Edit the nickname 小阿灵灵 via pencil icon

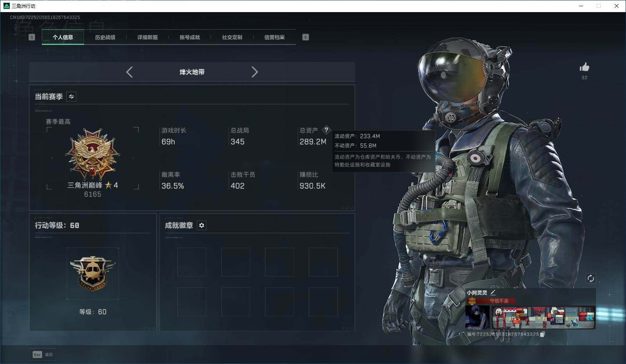493,292
